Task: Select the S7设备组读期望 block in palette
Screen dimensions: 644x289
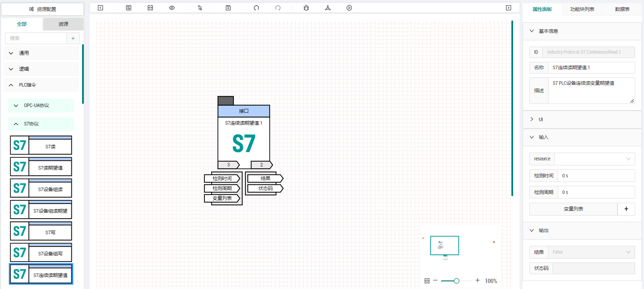Action: [x=41, y=210]
